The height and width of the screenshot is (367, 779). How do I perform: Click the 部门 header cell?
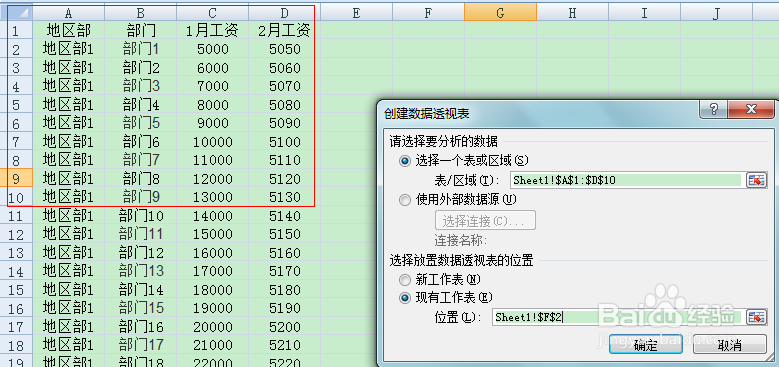pyautogui.click(x=141, y=31)
